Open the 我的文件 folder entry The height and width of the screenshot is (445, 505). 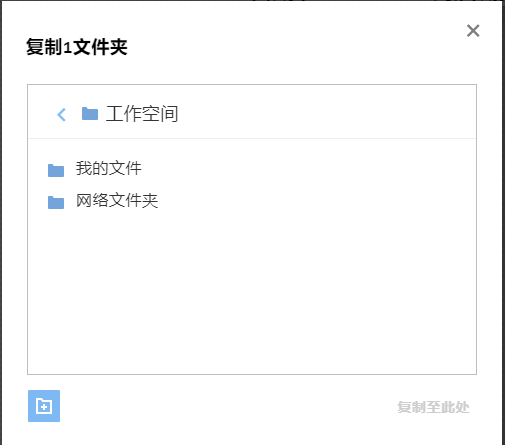tap(108, 168)
